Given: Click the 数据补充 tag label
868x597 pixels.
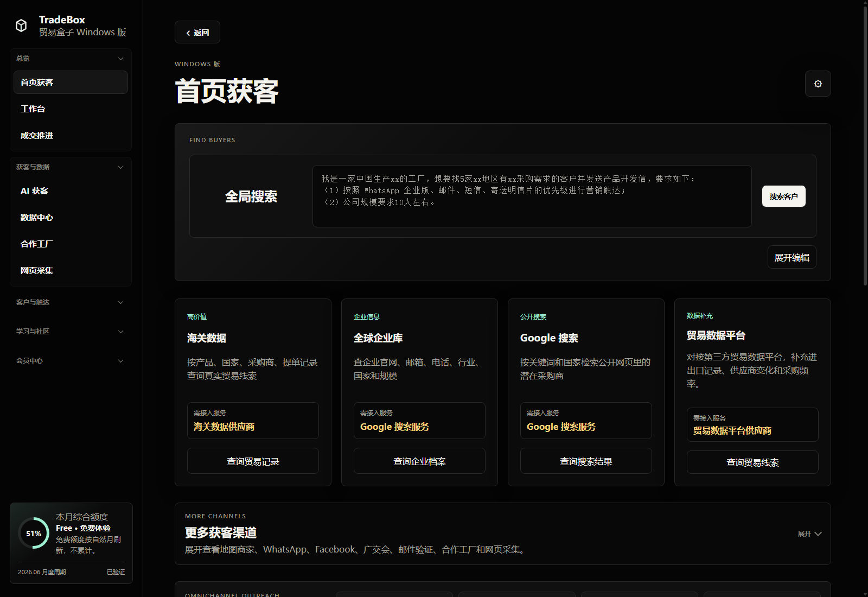Looking at the screenshot, I should click(x=700, y=315).
